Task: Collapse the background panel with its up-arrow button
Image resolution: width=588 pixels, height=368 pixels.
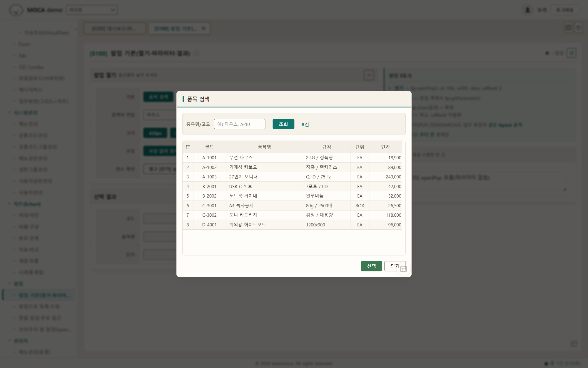Action: 369,75
